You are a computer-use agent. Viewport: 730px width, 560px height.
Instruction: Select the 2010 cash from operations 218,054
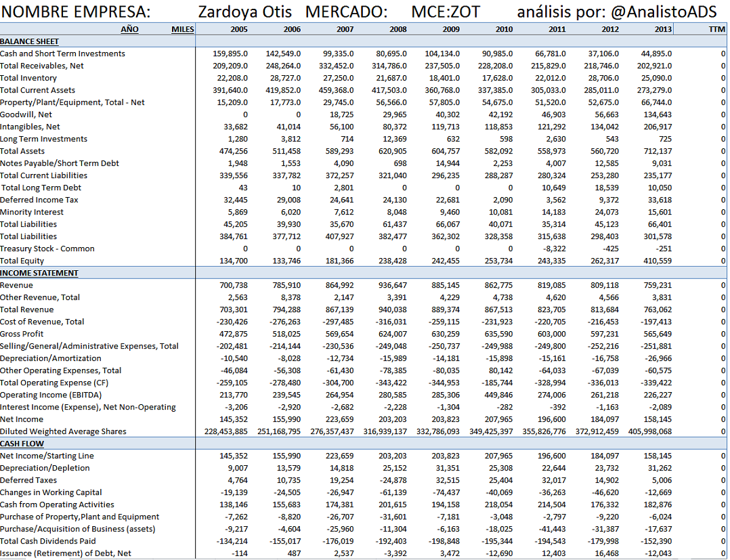pos(498,504)
